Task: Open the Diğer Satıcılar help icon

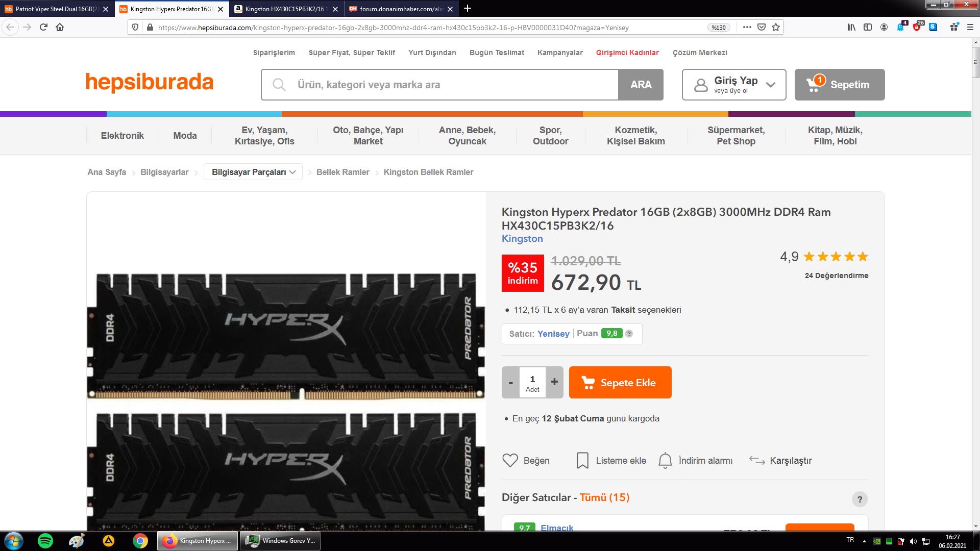Action: [860, 499]
